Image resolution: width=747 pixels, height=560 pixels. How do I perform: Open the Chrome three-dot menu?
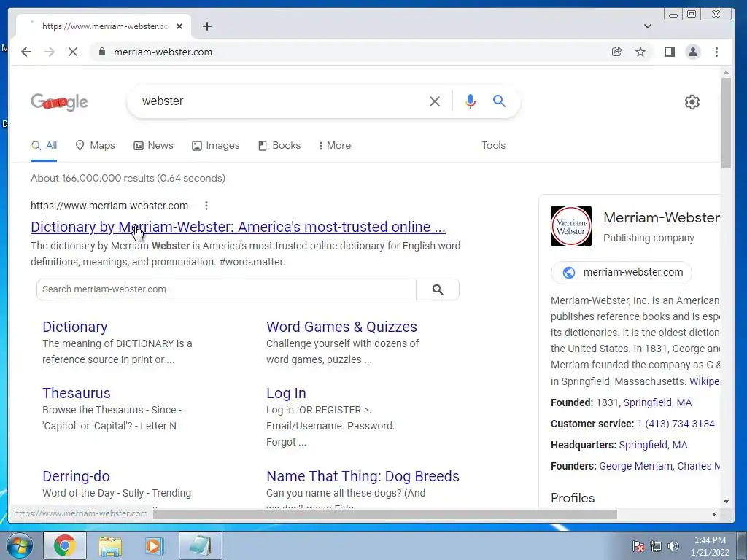[x=716, y=52]
